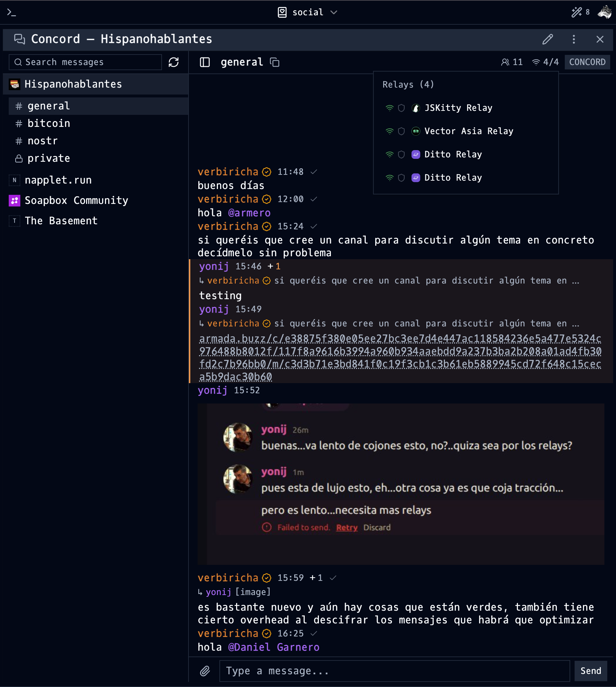Jump to the replied yonij [image] message

(x=234, y=592)
